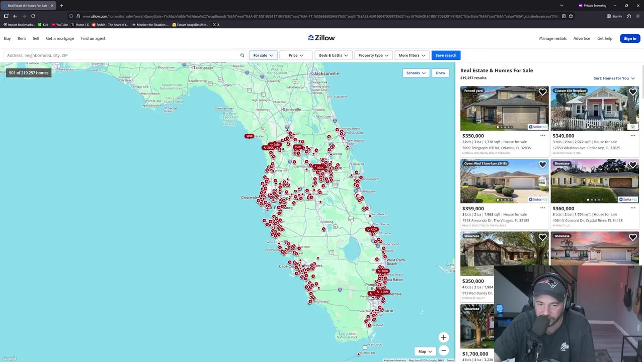644x362 pixels.
Task: Click the Zillow logo
Action: point(321,38)
